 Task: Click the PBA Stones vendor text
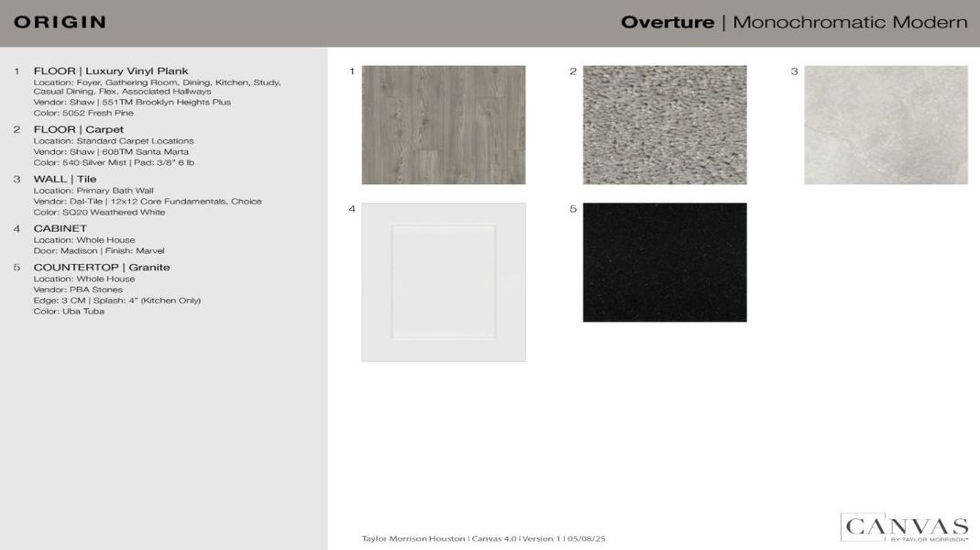click(77, 289)
